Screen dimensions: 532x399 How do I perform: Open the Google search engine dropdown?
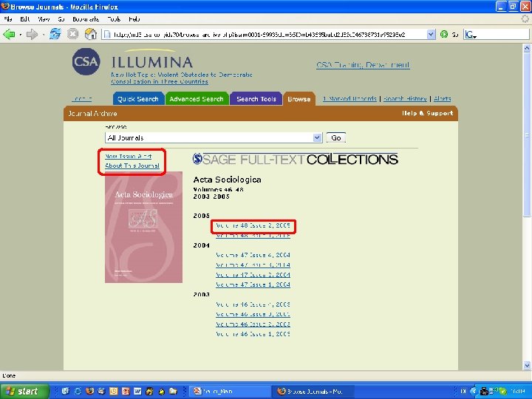click(471, 34)
